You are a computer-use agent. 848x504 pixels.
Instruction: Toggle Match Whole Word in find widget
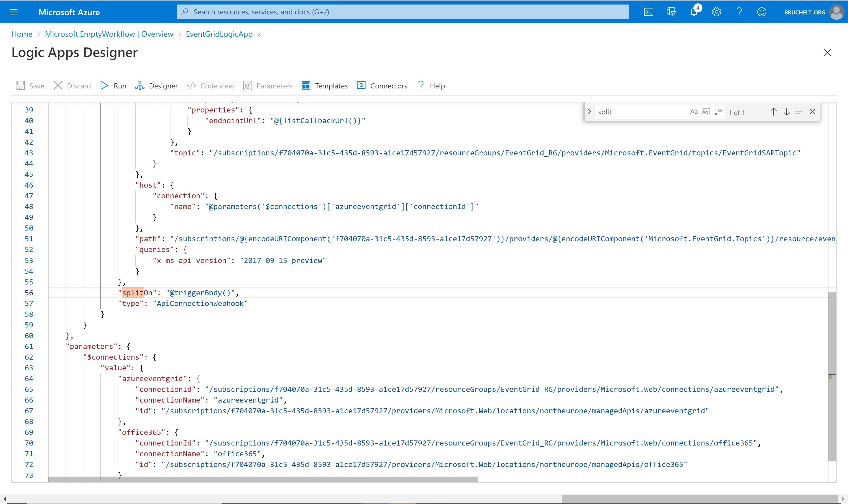(x=706, y=112)
